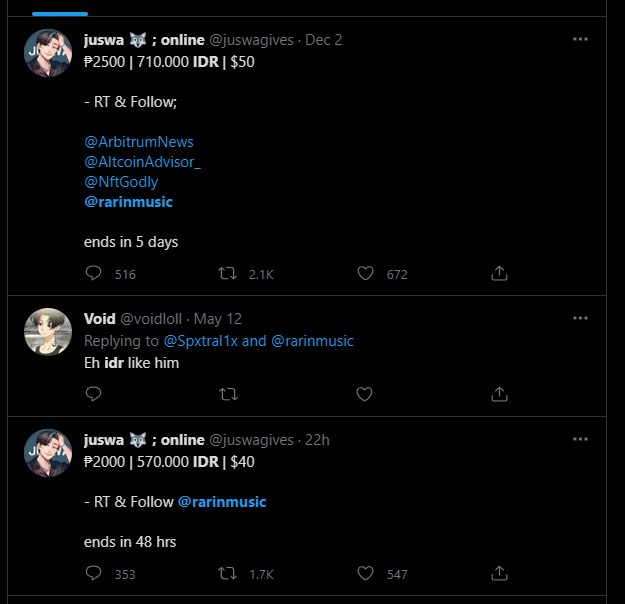The height and width of the screenshot is (604, 625).
Task: Retweet the tweet with 1.7K retweets
Action: [x=227, y=574]
